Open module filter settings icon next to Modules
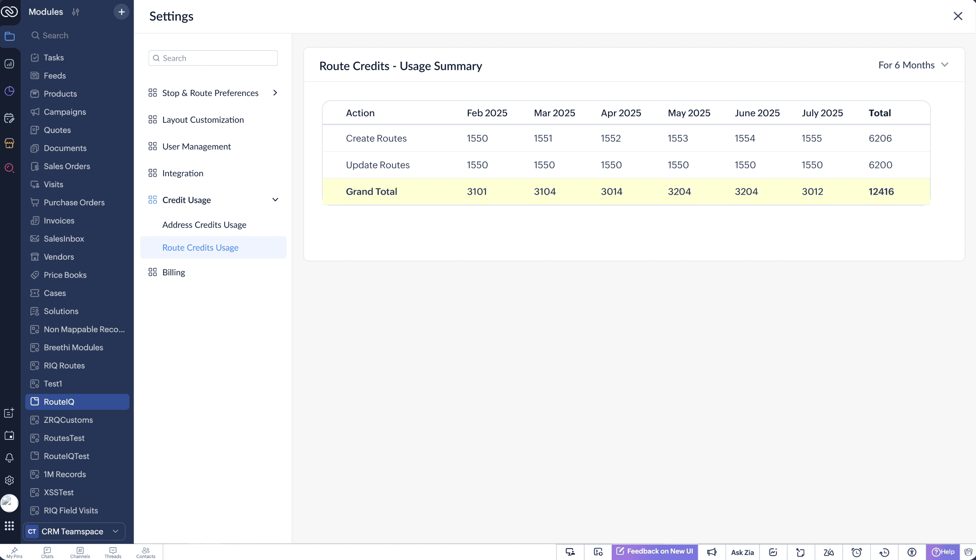 [76, 12]
